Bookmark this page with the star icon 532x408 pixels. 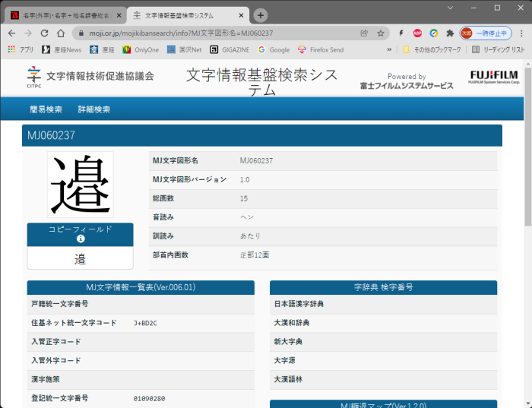(x=381, y=33)
